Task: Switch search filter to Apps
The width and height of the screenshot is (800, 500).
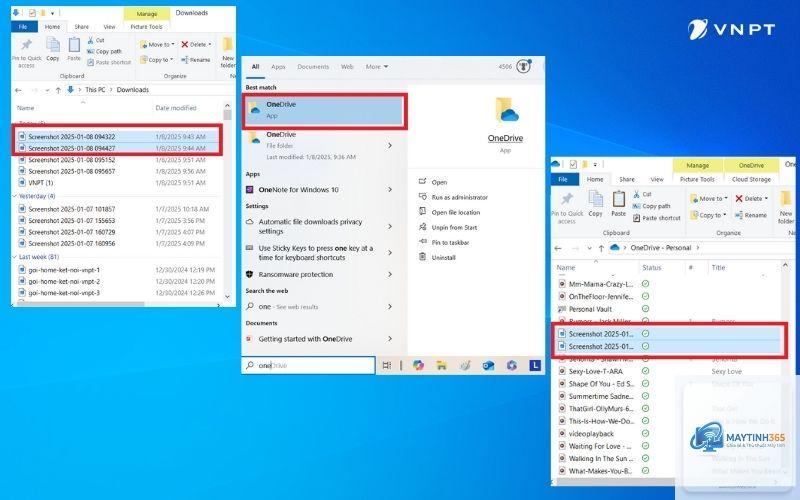Action: pyautogui.click(x=278, y=67)
